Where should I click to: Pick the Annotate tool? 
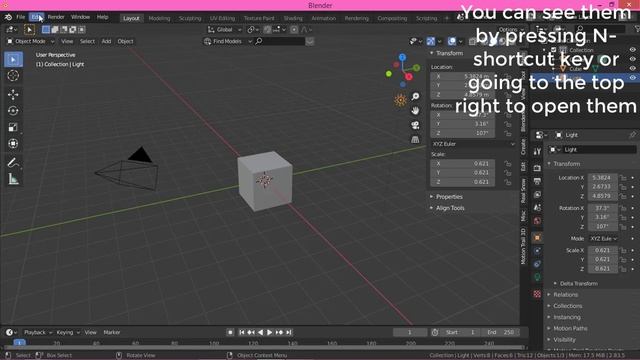point(13,162)
